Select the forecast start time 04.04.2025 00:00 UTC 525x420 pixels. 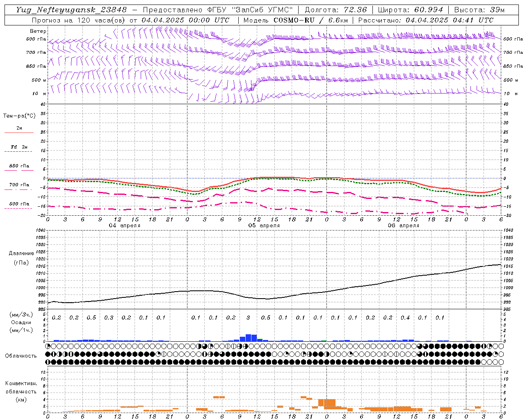185,20
